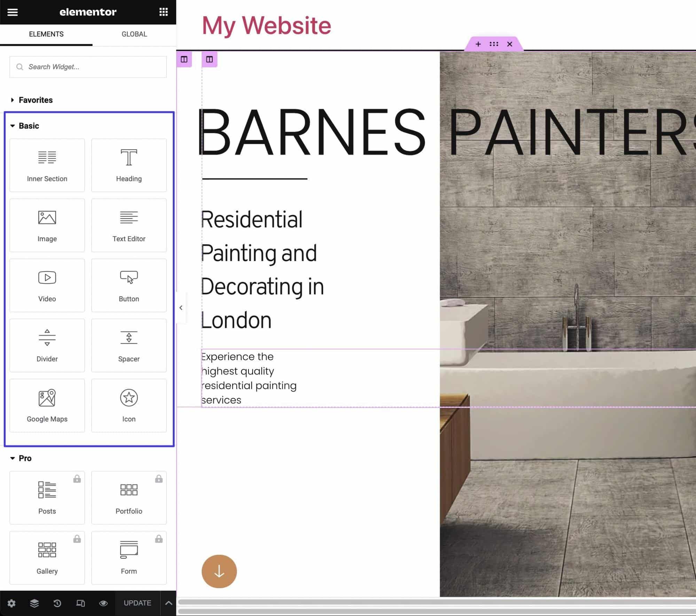This screenshot has height=616, width=696.
Task: Hide the Elementor side panel
Action: pos(181,308)
